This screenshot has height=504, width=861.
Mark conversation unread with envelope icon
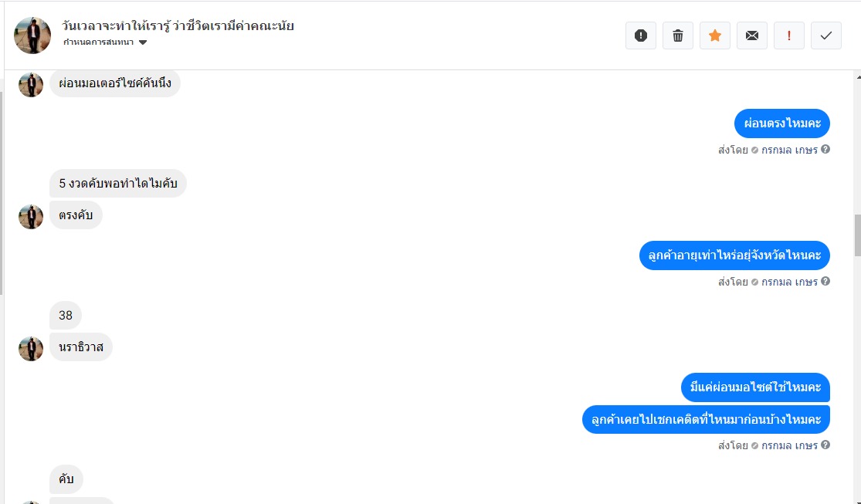pos(751,36)
